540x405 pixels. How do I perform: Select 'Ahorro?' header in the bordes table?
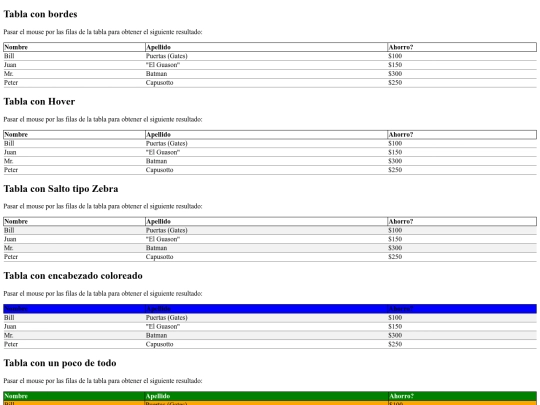(x=401, y=47)
